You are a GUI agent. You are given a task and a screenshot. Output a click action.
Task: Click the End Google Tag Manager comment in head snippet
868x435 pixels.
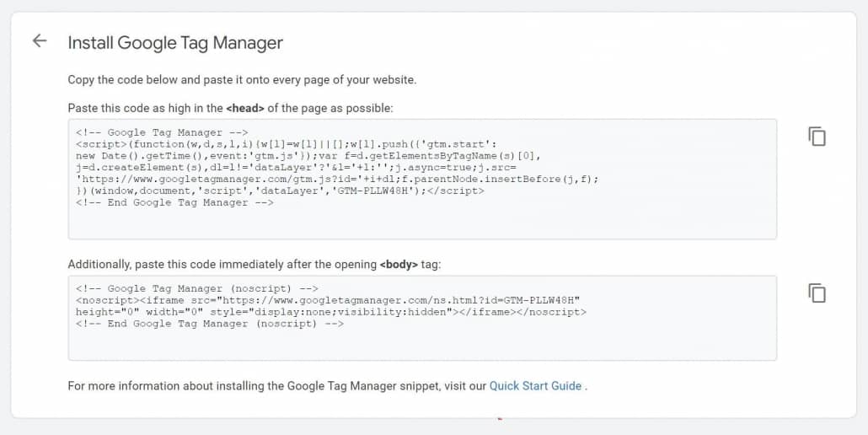(174, 202)
